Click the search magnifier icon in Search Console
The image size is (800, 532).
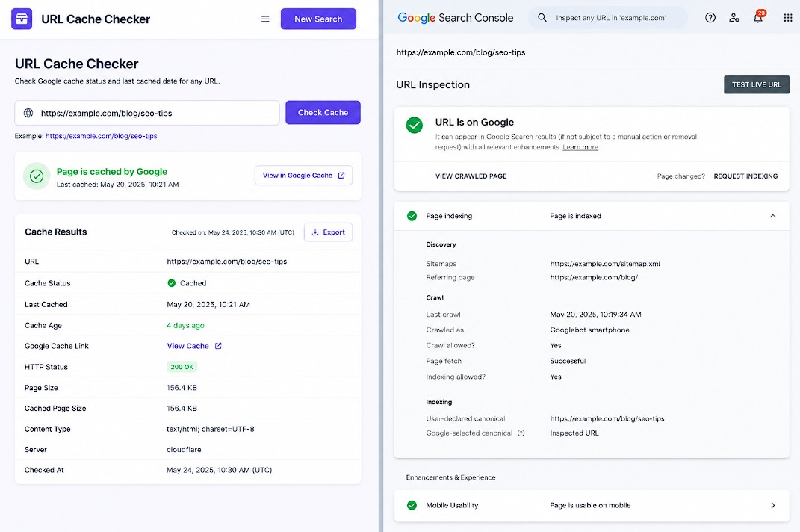(x=542, y=18)
